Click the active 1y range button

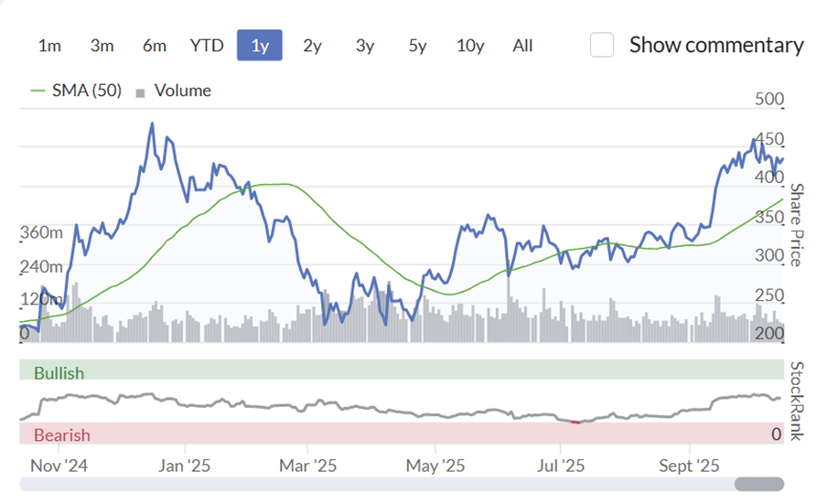[x=260, y=45]
